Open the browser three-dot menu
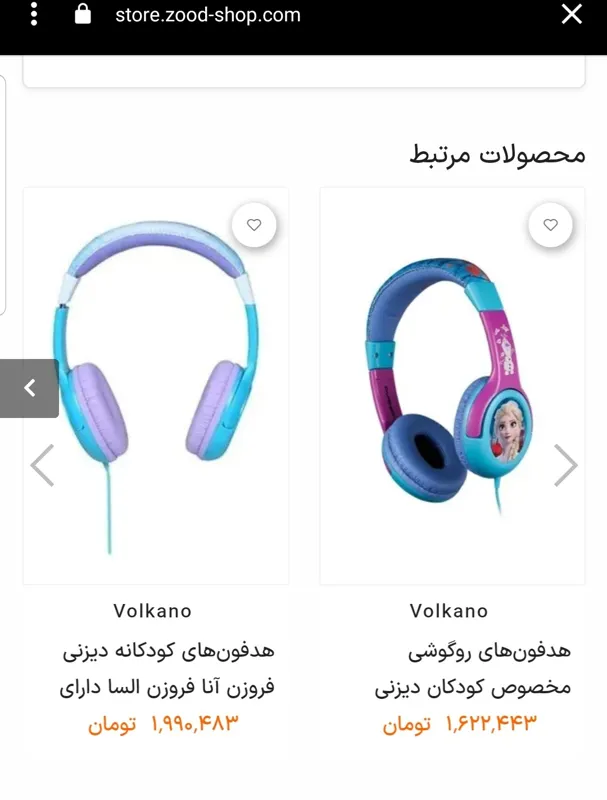 34,14
